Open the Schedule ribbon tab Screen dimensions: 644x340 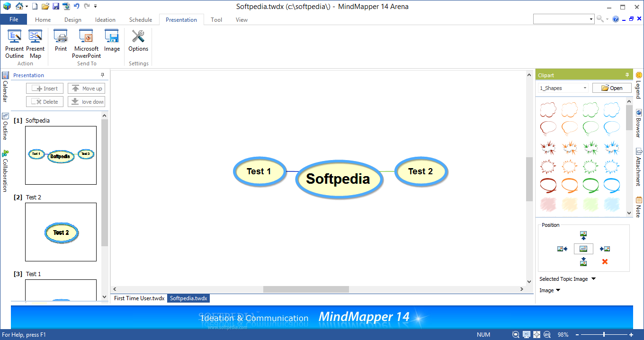click(x=141, y=20)
